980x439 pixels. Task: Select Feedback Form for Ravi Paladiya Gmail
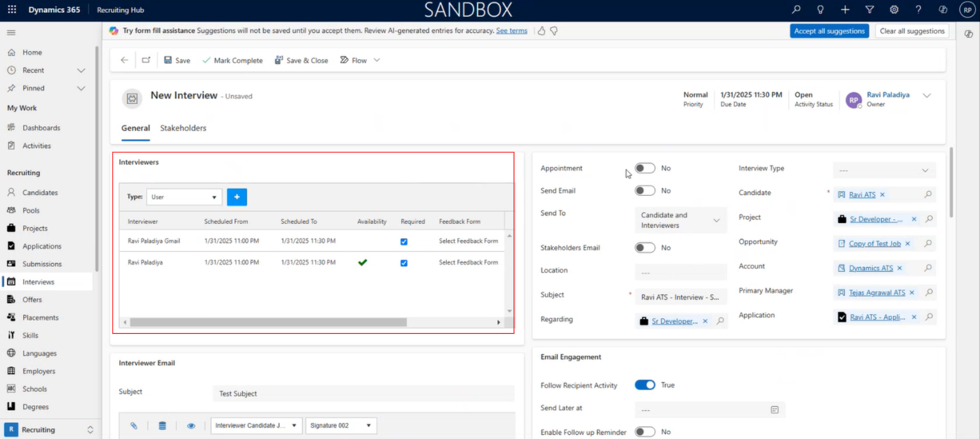(468, 241)
